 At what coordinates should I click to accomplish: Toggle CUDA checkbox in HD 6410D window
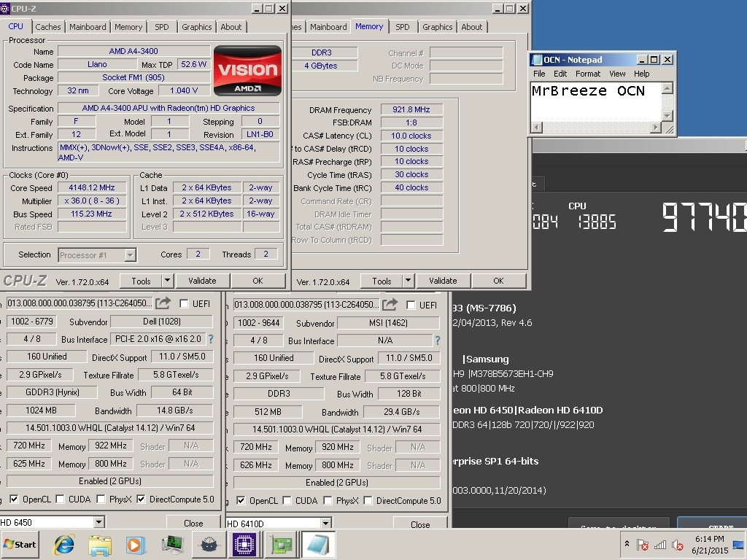coord(287,500)
